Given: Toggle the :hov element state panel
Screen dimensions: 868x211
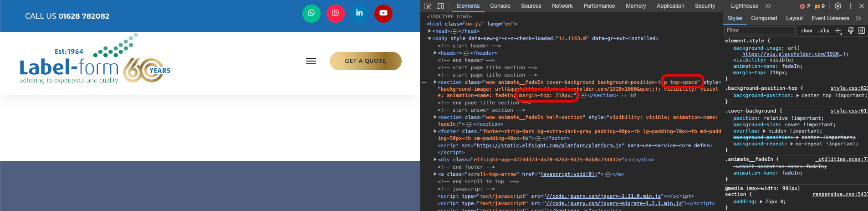Looking at the screenshot, I should point(807,31).
